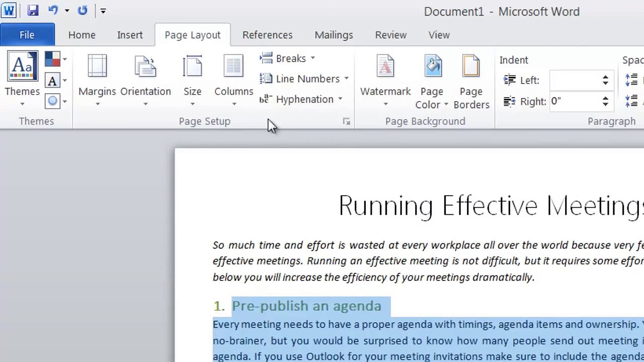Click the Running Effective Meetings title
Screen dimensions: 644x362
tap(491, 206)
